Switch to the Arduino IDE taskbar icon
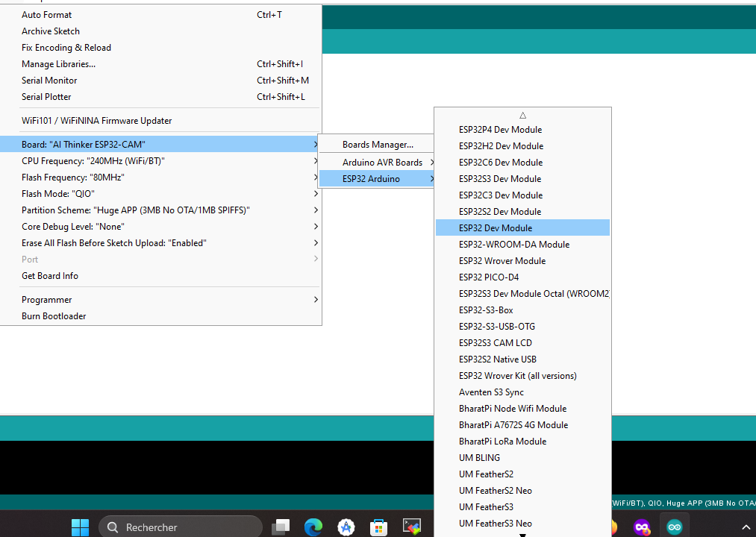 tap(675, 527)
